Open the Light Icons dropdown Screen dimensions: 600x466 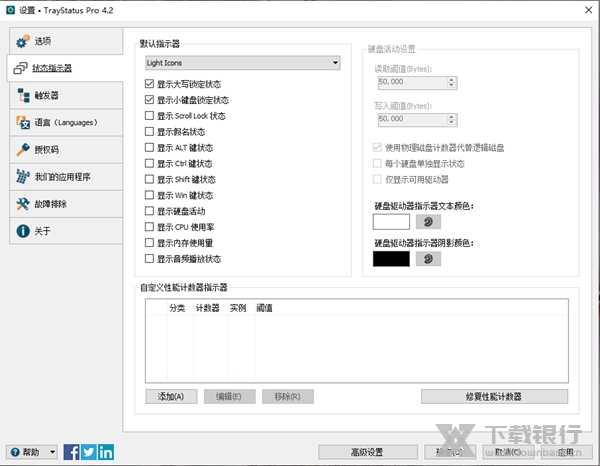243,63
